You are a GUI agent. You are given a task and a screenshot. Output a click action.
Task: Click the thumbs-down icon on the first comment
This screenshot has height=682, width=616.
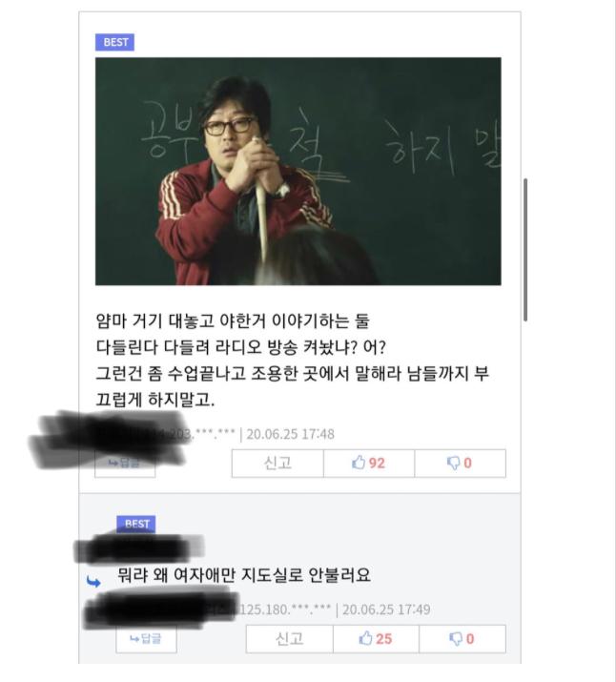[453, 464]
